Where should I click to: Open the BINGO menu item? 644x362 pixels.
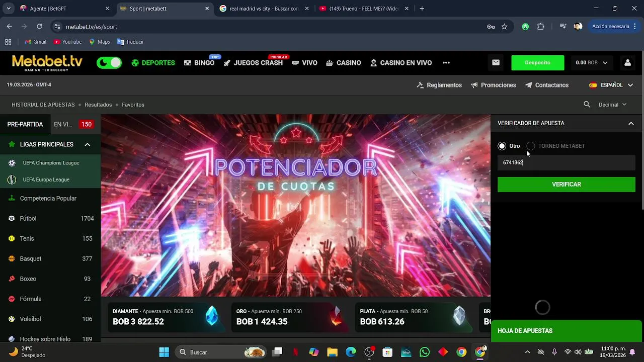pos(199,63)
